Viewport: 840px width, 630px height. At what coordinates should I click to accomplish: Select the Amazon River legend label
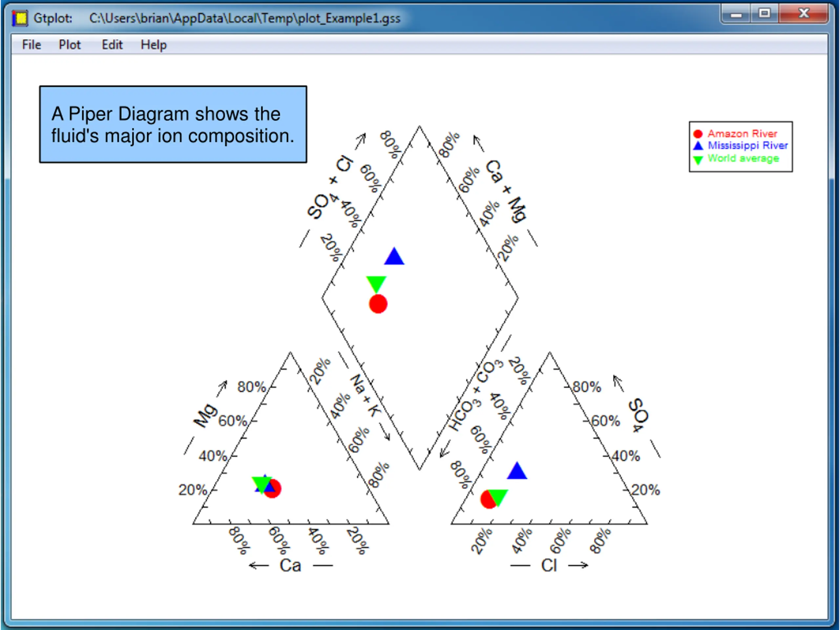click(742, 134)
